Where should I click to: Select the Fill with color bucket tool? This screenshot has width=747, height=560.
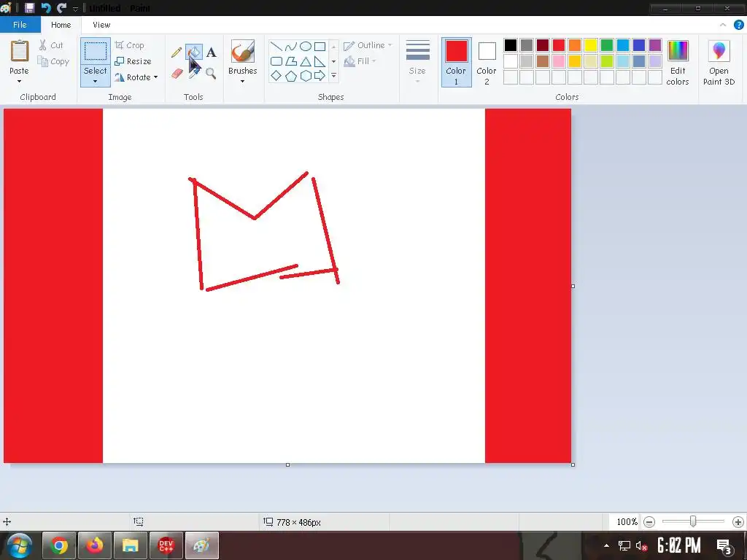[194, 52]
